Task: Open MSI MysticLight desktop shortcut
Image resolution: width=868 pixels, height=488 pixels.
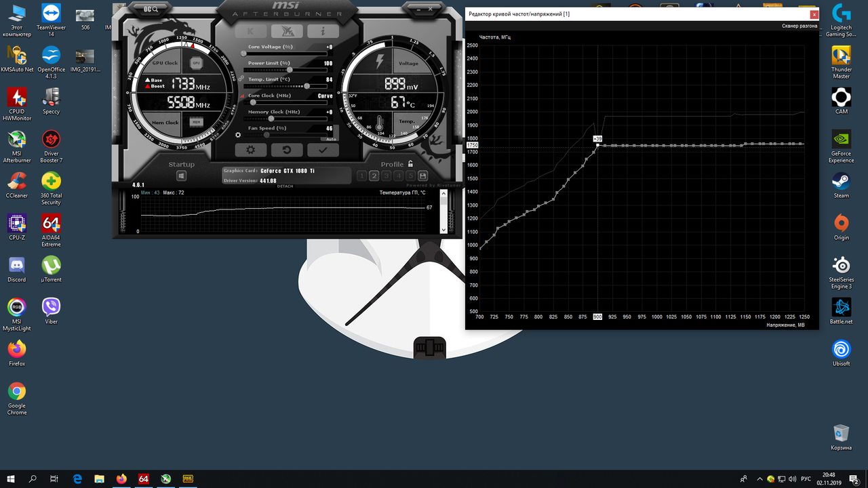Action: (x=17, y=315)
